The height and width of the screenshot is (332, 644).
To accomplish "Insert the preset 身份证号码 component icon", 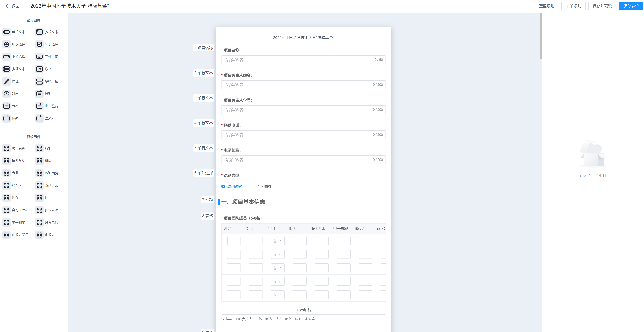I will pyautogui.click(x=7, y=210).
